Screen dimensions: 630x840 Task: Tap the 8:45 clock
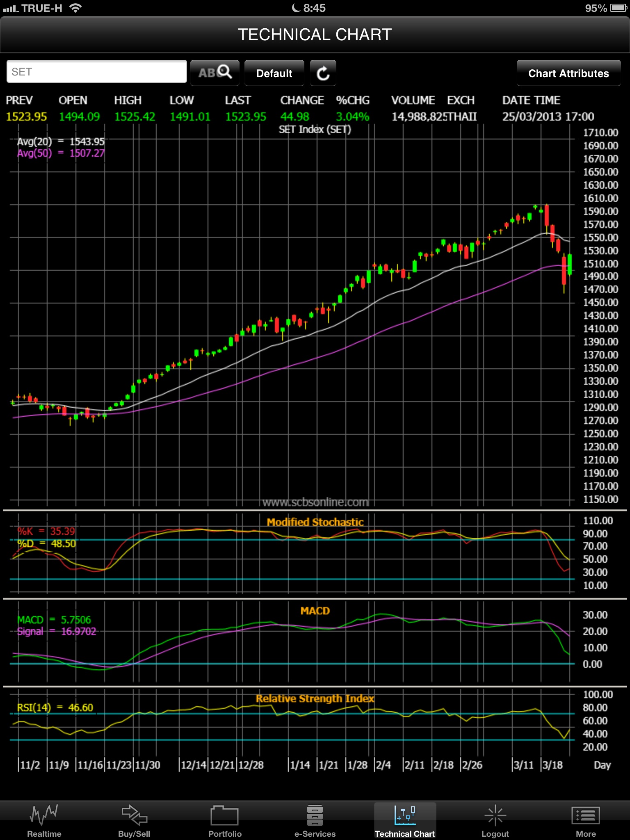coord(314,8)
